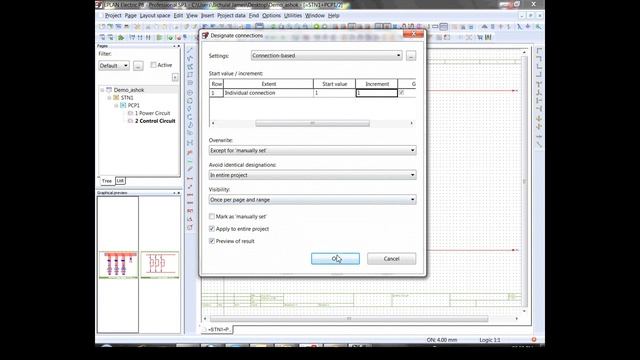Open the Project menu

point(113,16)
